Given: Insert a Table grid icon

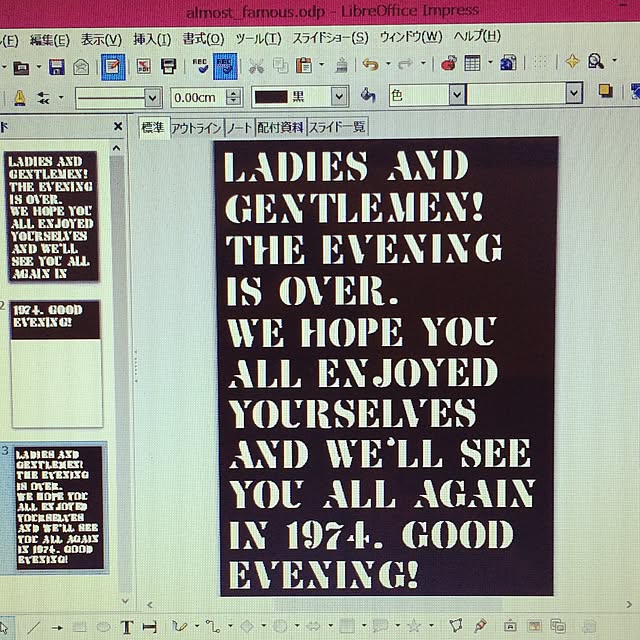Looking at the screenshot, I should point(472,63).
